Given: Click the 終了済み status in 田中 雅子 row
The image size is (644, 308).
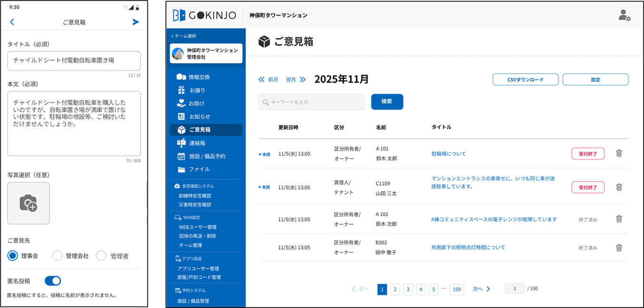Looking at the screenshot, I should [x=588, y=248].
